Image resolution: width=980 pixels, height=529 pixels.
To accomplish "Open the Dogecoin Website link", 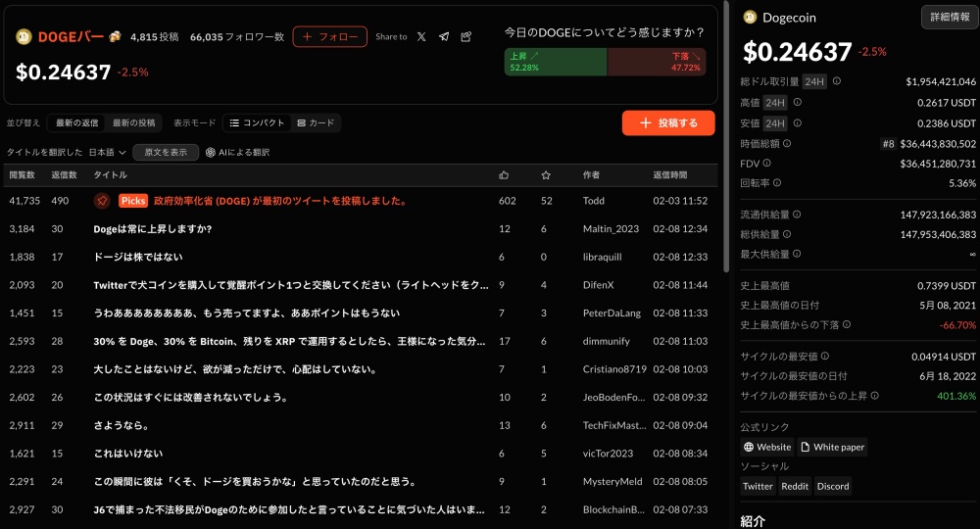I will click(767, 447).
